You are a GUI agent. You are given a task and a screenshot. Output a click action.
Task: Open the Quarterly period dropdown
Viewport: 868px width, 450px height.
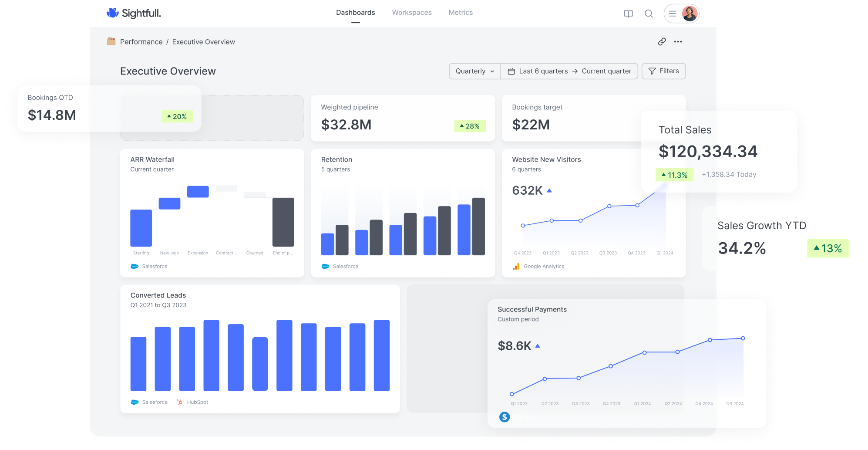click(475, 71)
